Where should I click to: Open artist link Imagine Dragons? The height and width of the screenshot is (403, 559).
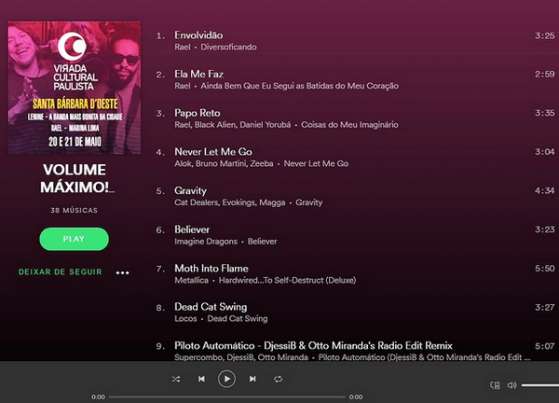(x=206, y=241)
